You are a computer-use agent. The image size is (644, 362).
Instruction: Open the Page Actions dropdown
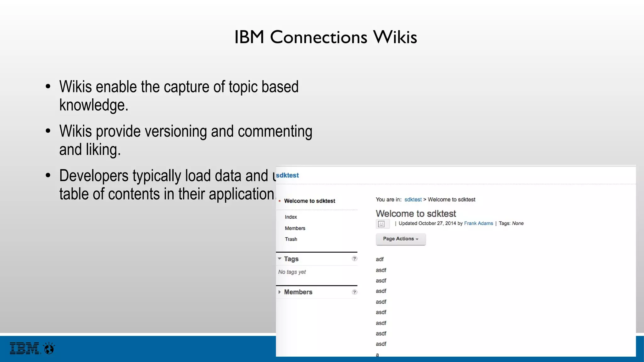tap(401, 239)
